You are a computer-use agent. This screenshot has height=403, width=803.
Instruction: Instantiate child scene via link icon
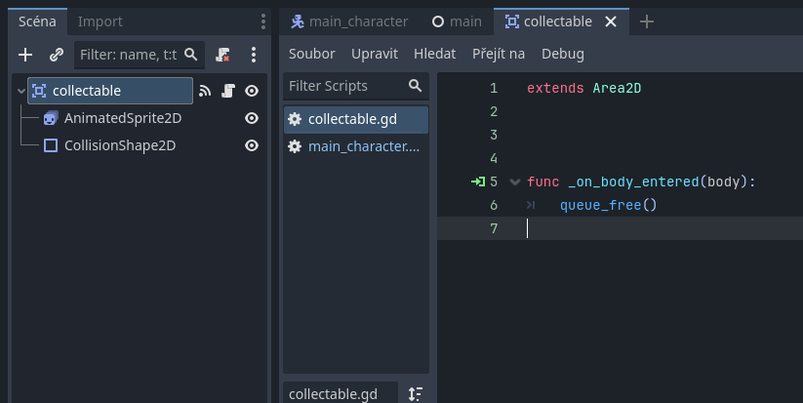tap(56, 55)
